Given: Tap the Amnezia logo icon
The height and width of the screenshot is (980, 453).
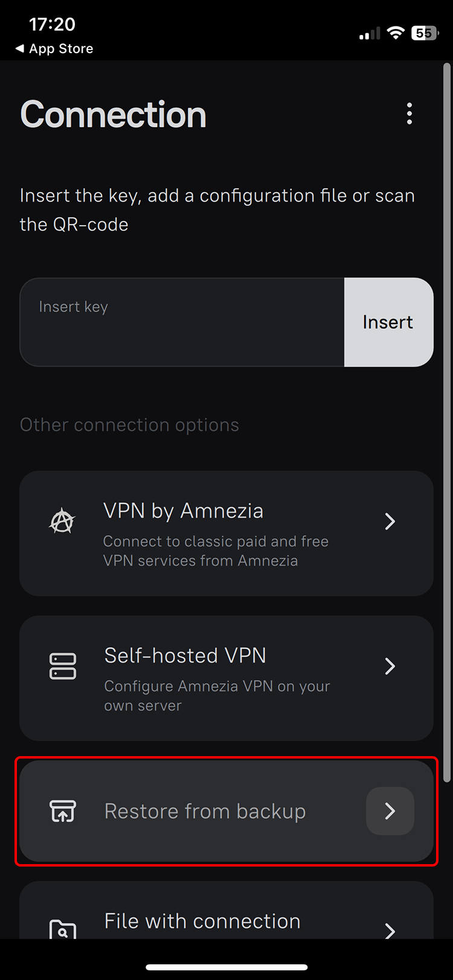Looking at the screenshot, I should click(x=62, y=521).
